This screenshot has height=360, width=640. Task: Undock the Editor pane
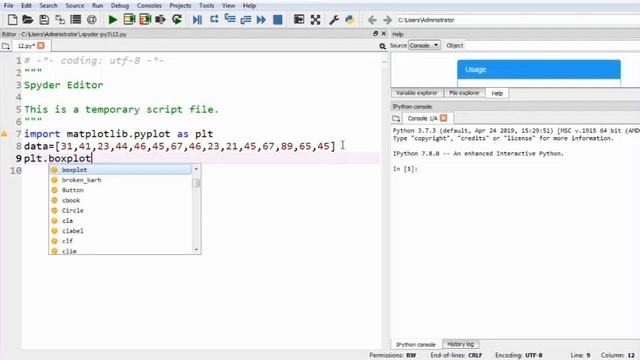coord(375,33)
